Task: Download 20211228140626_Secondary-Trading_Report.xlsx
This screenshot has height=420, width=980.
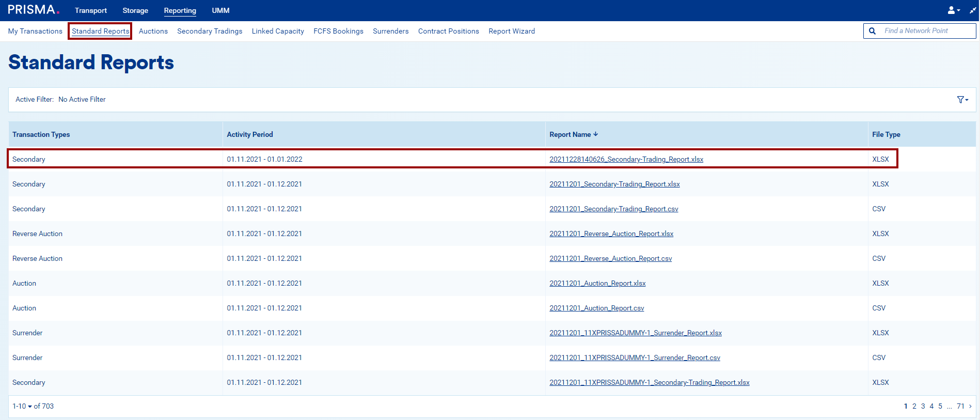Action: [626, 159]
